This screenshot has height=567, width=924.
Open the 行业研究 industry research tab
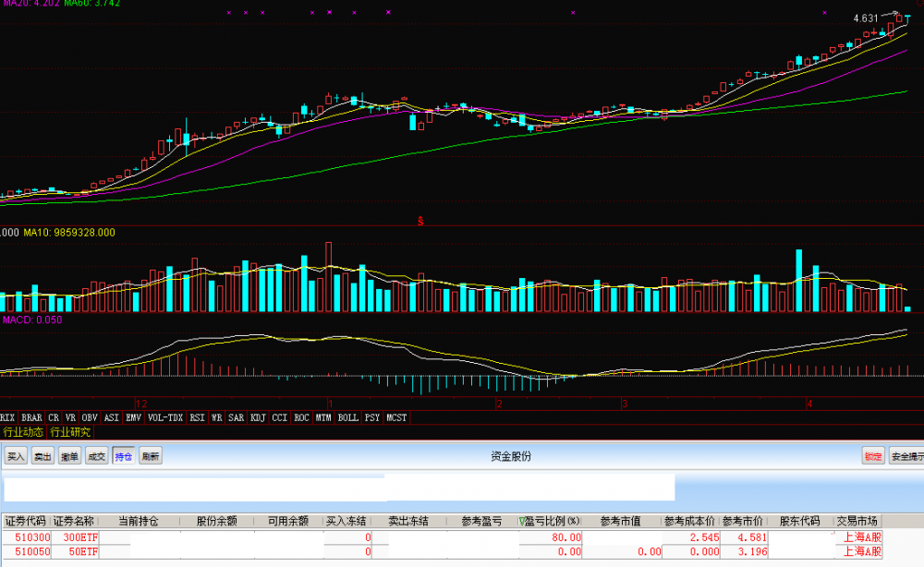(70, 431)
